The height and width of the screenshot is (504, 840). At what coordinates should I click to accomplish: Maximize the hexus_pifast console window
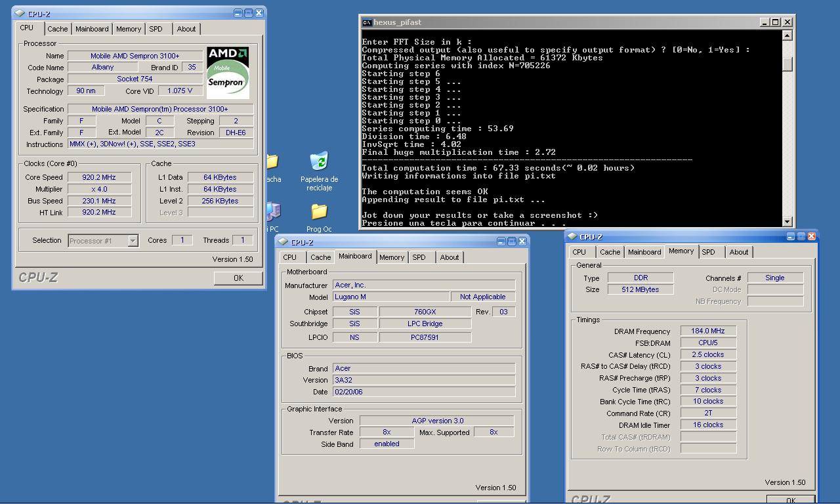(x=775, y=22)
